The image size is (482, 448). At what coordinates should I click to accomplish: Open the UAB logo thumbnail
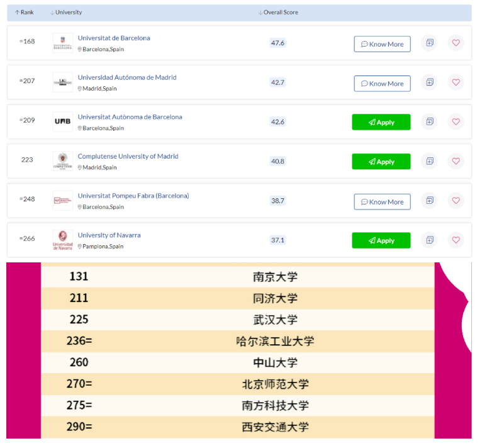[x=63, y=121]
